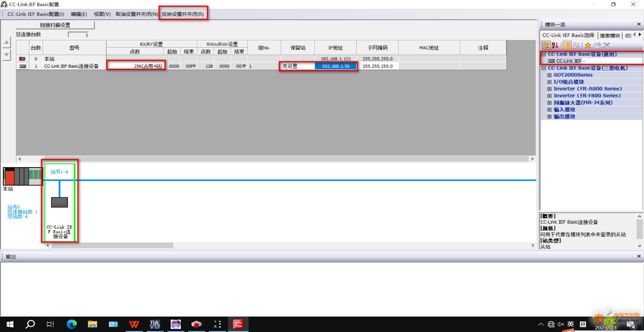Click 取消设置并关闭(N) menu item
Viewport: 644px width, 332px height.
tap(137, 14)
